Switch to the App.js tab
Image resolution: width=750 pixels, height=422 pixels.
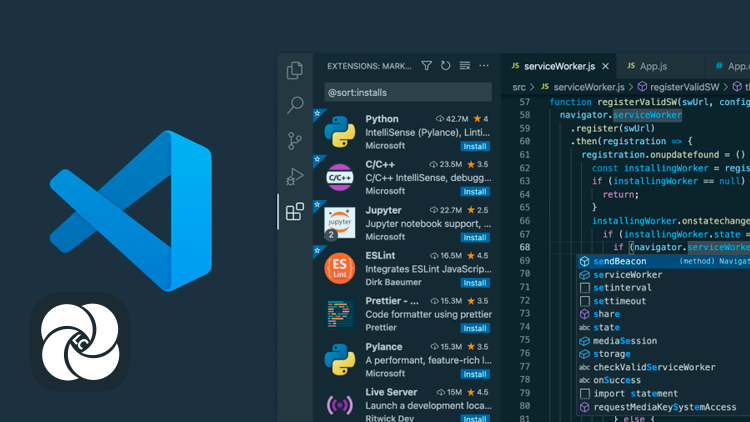660,66
